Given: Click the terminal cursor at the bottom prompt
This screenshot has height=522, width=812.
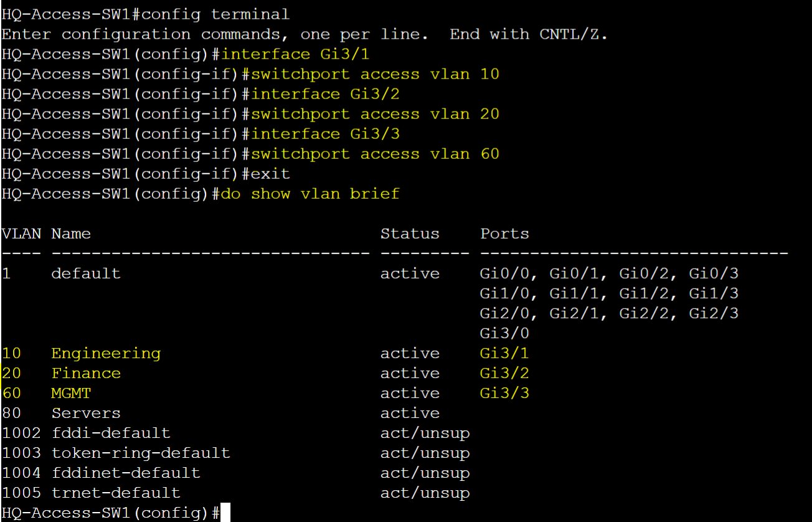Looking at the screenshot, I should [225, 513].
